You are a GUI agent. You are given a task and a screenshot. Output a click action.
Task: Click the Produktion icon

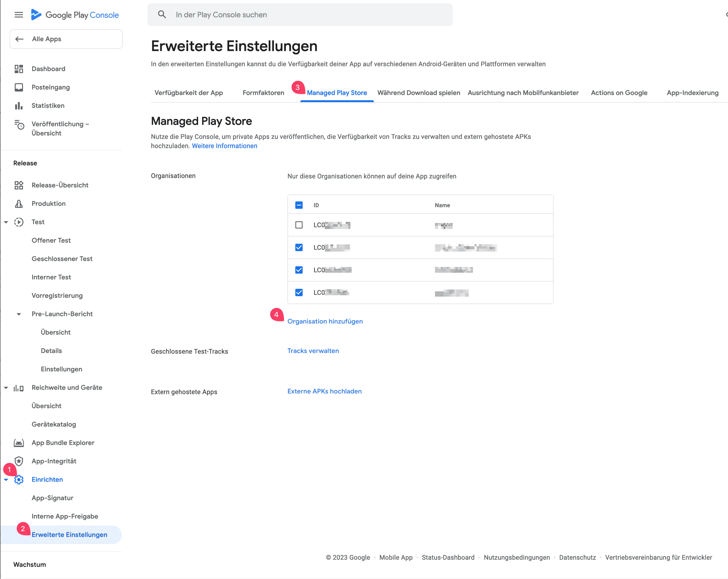tap(19, 203)
